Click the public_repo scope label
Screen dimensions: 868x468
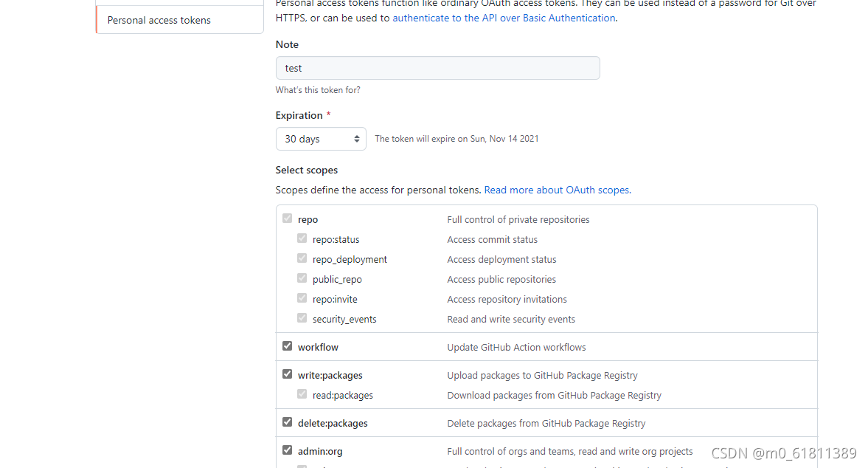337,280
